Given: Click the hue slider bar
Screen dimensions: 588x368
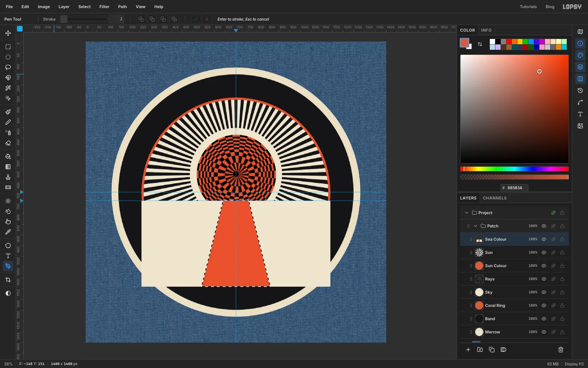Looking at the screenshot, I should [x=514, y=169].
